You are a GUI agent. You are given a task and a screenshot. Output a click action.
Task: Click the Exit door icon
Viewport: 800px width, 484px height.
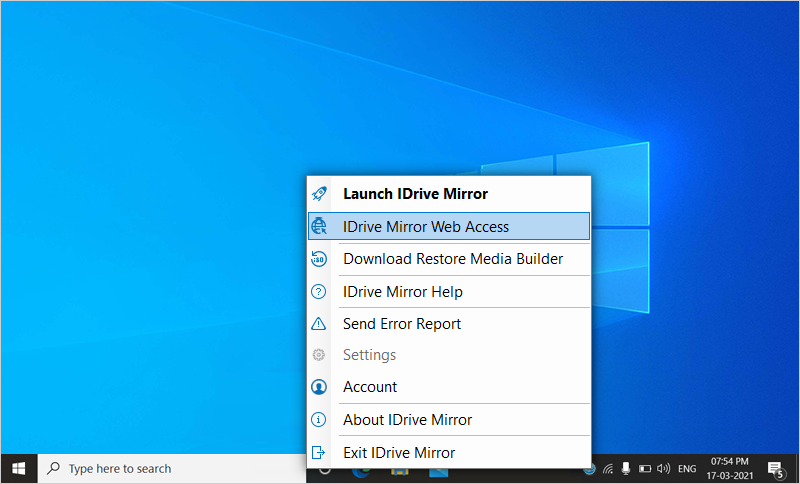(x=319, y=453)
